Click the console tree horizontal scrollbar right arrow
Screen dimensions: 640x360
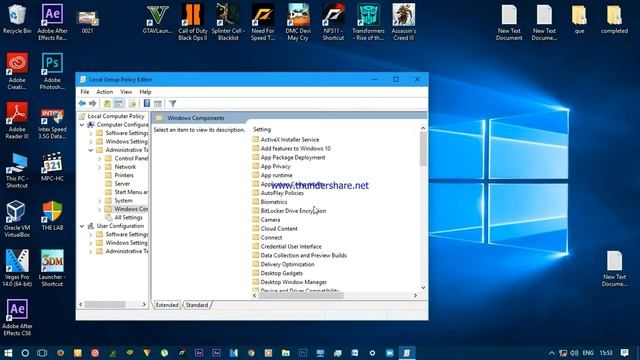[144, 304]
